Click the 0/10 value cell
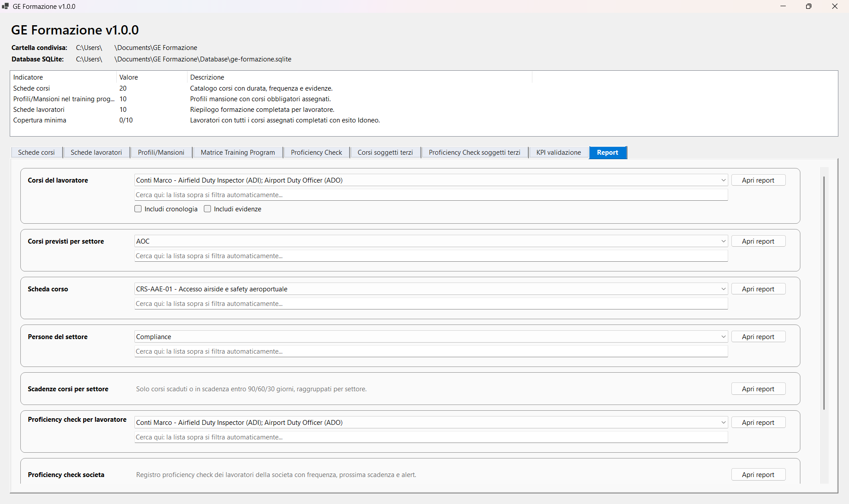The height and width of the screenshot is (504, 849). pyautogui.click(x=126, y=120)
